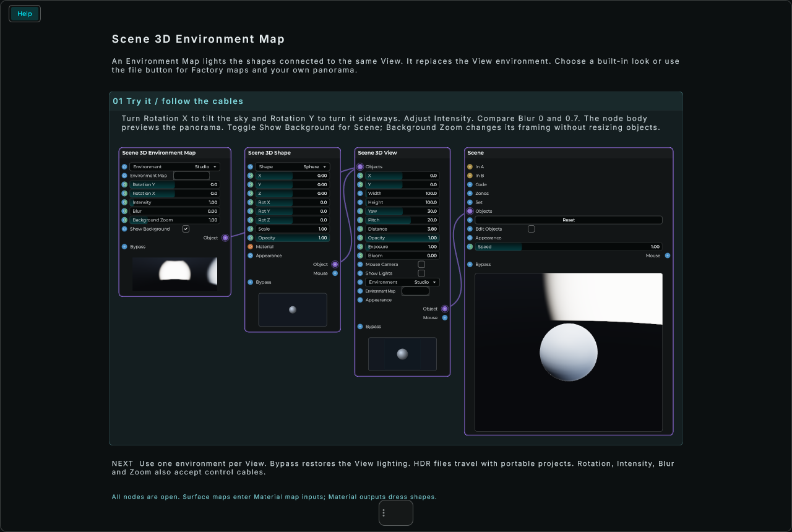792x532 pixels.
Task: Open the three-dot menu at the bottom
Action: click(384, 513)
